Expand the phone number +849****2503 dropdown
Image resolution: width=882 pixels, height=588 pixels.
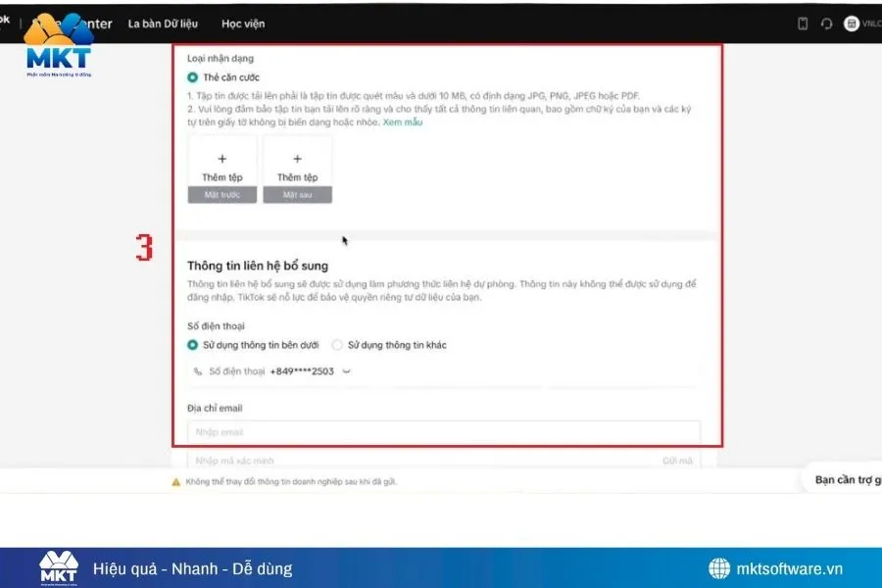pos(347,371)
